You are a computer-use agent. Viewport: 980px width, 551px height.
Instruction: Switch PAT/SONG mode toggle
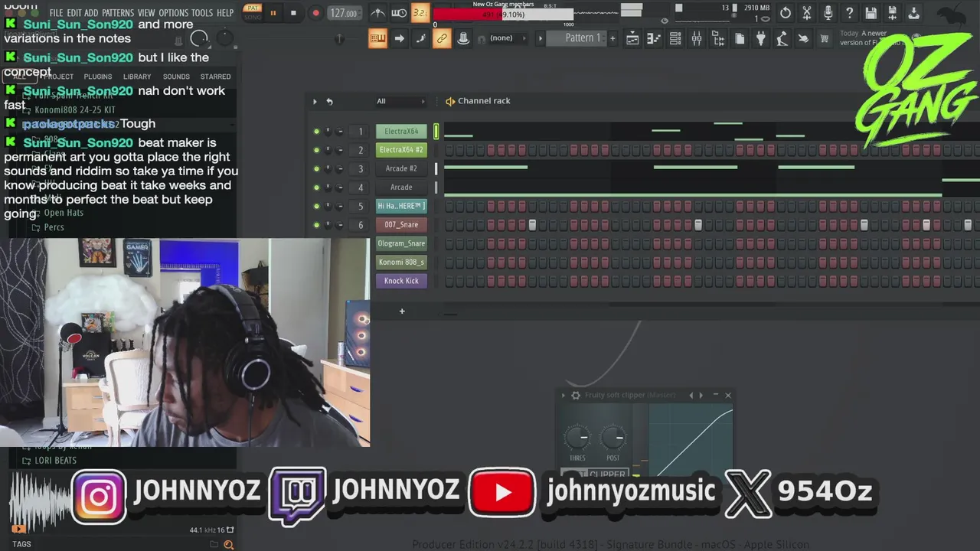click(252, 12)
